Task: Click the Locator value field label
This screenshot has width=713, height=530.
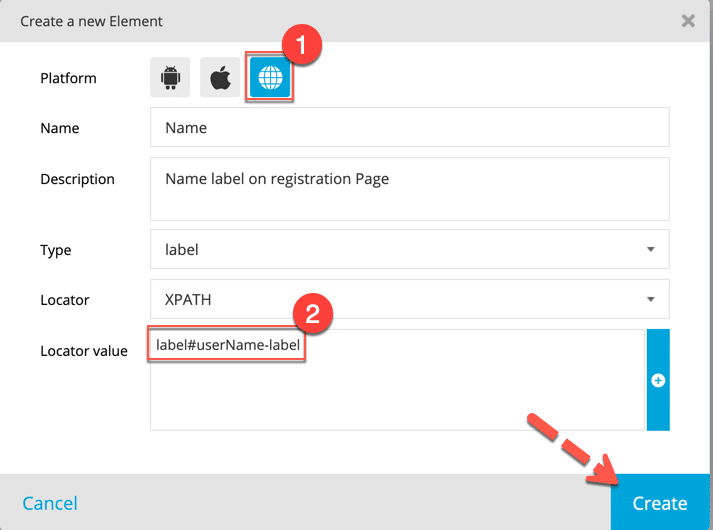Action: point(84,350)
